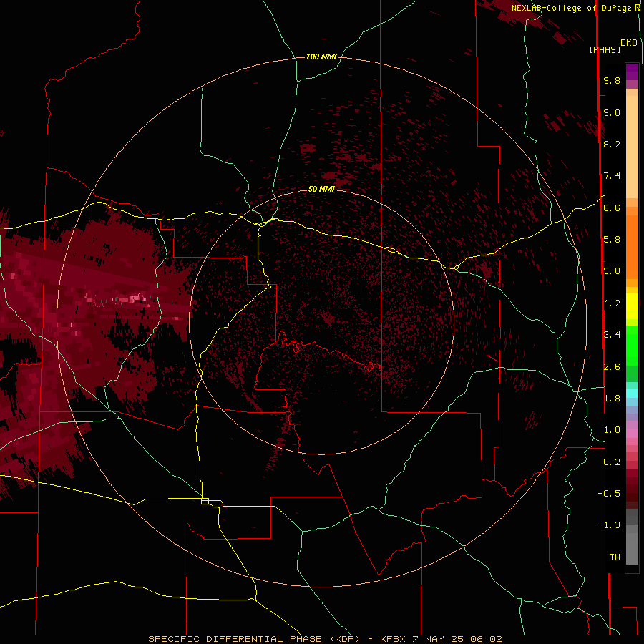Pick the purple swatch at legend top
The width and height of the screenshot is (644, 644).
(632, 72)
